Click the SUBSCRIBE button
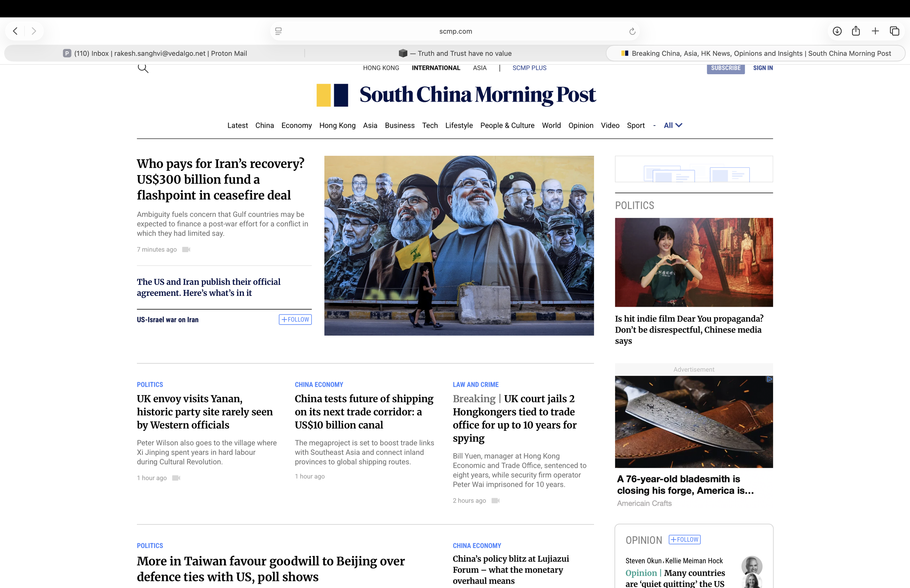The width and height of the screenshot is (910, 588). click(725, 68)
